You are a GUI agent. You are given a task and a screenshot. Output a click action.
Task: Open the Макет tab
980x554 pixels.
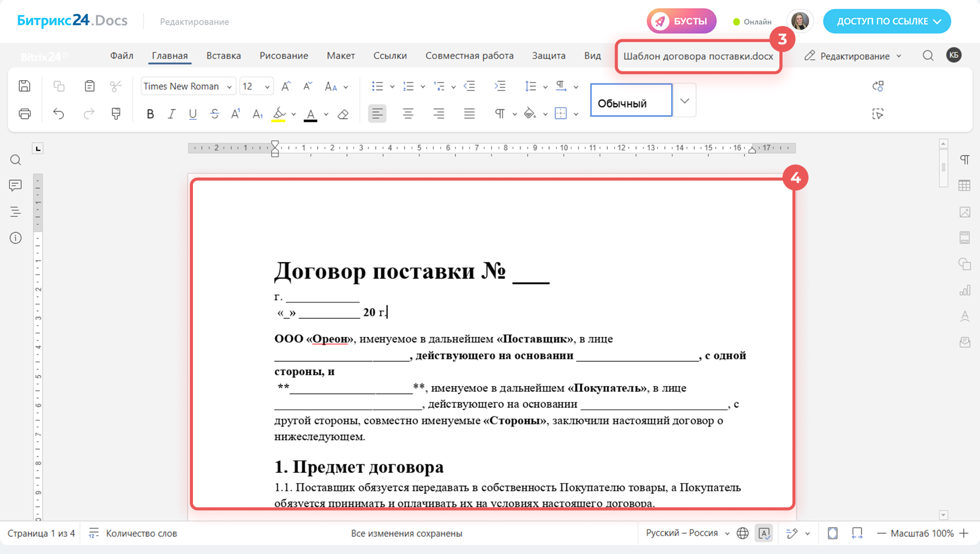tap(340, 56)
